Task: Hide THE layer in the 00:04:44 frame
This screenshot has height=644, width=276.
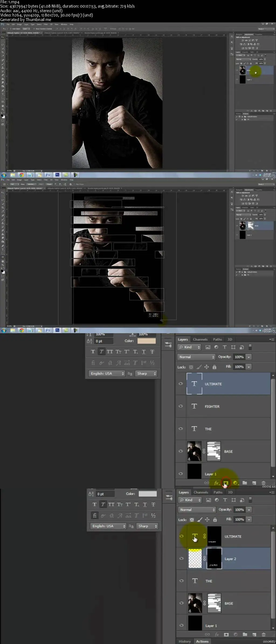Action: pos(181,428)
